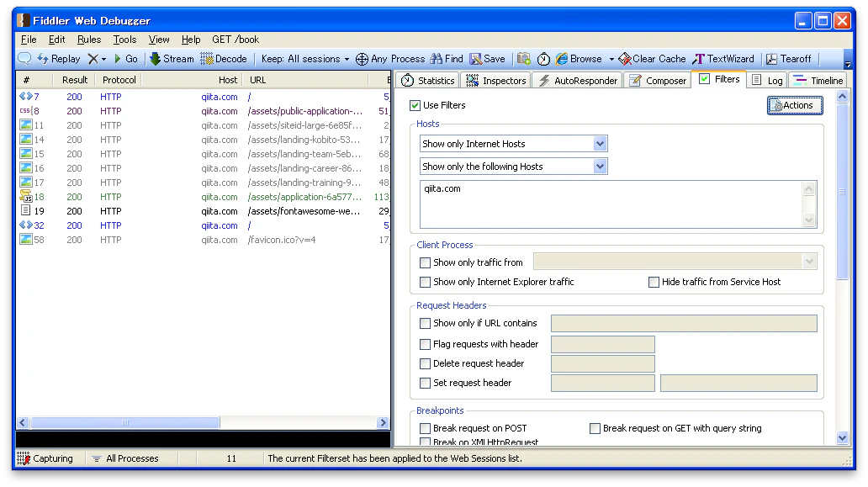Viewport: 868px width, 487px height.
Task: Click the Save sessions toolbar button
Action: click(487, 59)
